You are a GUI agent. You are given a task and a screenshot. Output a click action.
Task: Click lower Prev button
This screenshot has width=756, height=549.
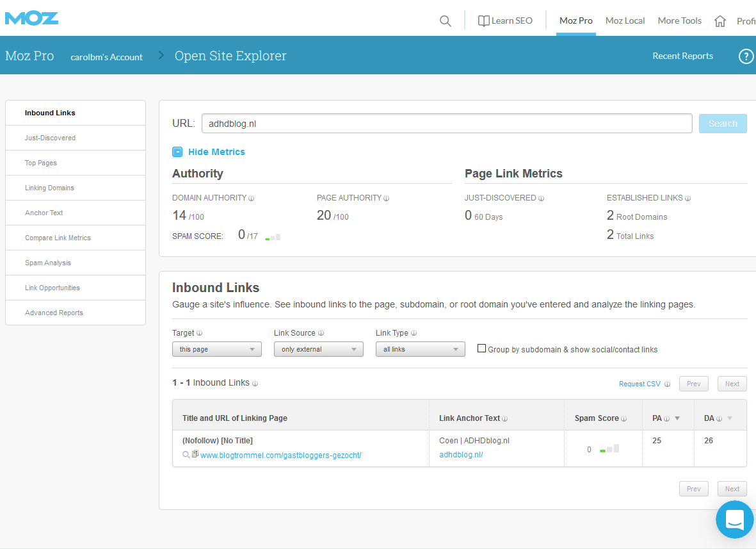(694, 489)
